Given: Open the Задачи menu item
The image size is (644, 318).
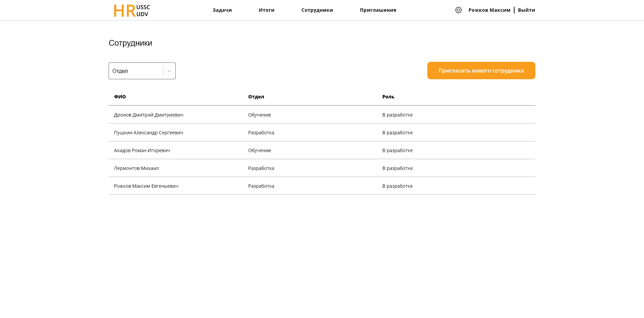Looking at the screenshot, I should click(x=222, y=10).
